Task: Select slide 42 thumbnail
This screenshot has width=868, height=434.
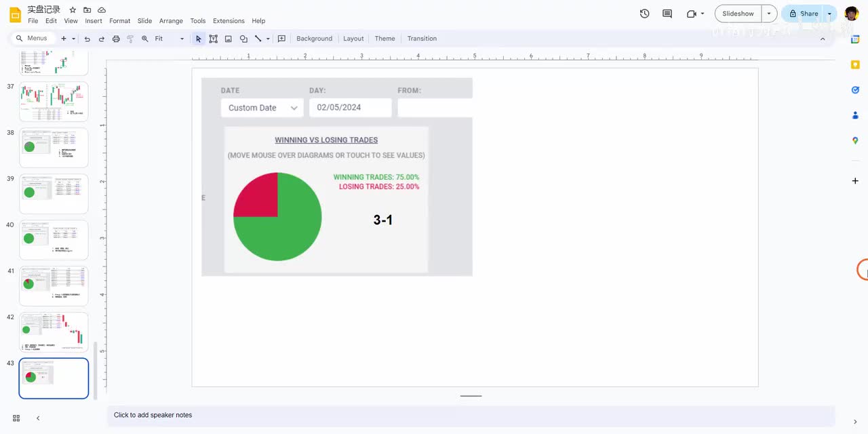Action: (x=54, y=332)
